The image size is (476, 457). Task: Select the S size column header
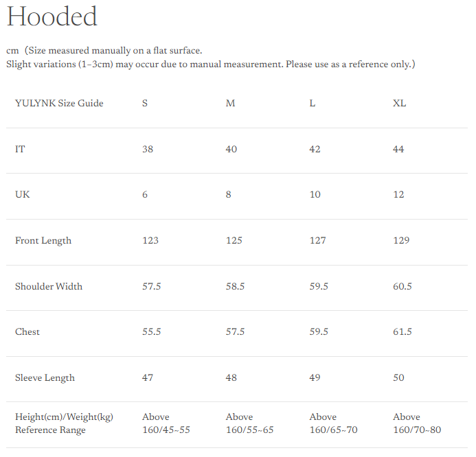coord(145,104)
